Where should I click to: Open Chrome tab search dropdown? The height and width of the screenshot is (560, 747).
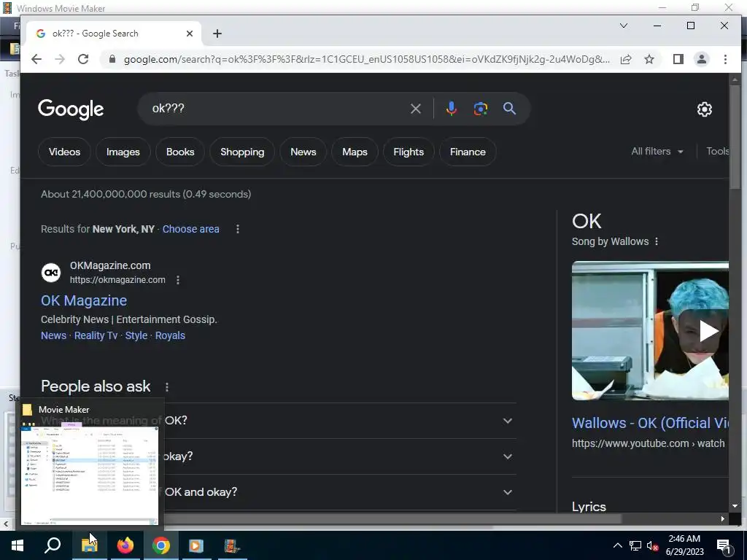pyautogui.click(x=623, y=26)
